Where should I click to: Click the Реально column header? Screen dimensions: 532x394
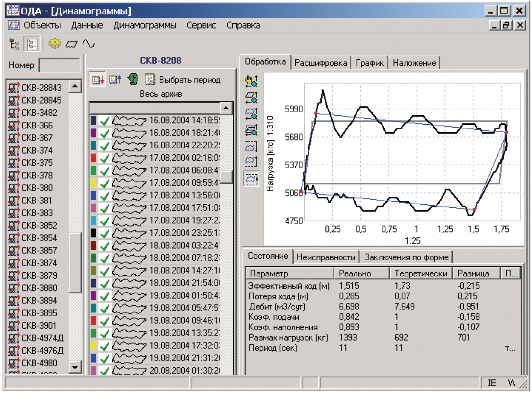(x=362, y=273)
